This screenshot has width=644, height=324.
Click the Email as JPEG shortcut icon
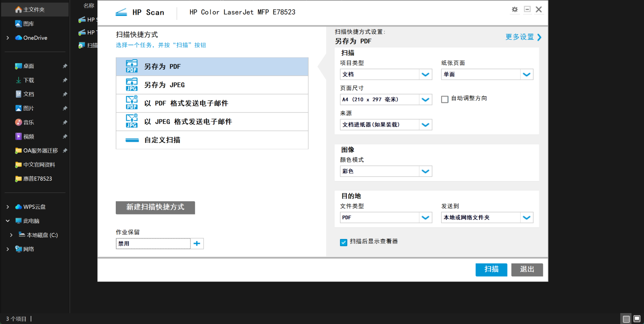coord(131,121)
